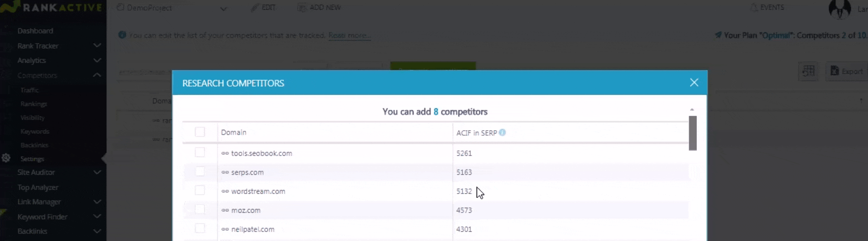Expand the Rank Tracker chevron
Screen dimensions: 868x241
tap(97, 45)
